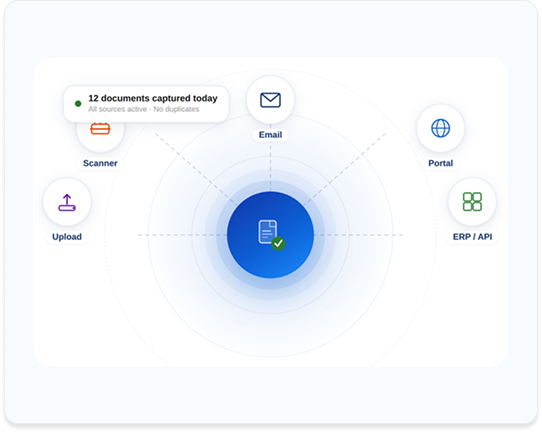542x432 pixels.
Task: Open the ERP / API grid icon
Action: 472,201
